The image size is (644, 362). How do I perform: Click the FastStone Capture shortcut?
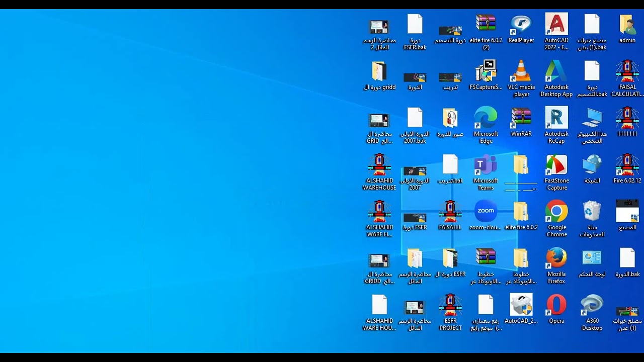click(x=556, y=172)
